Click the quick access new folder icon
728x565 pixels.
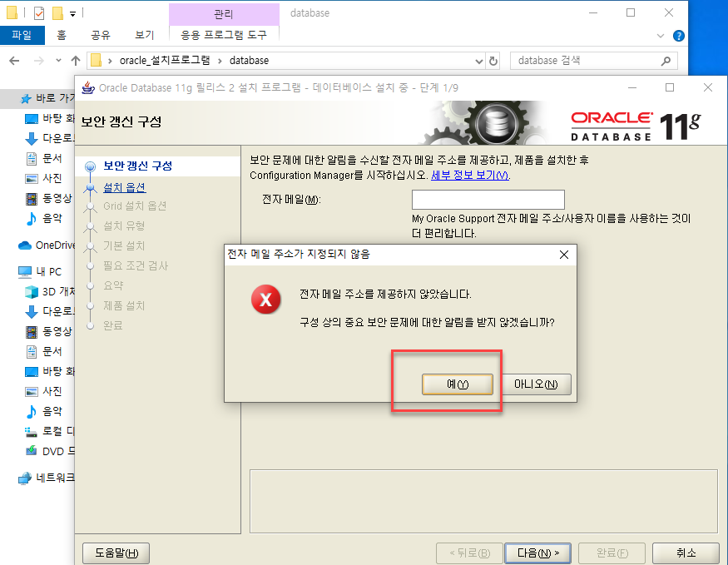[57, 13]
